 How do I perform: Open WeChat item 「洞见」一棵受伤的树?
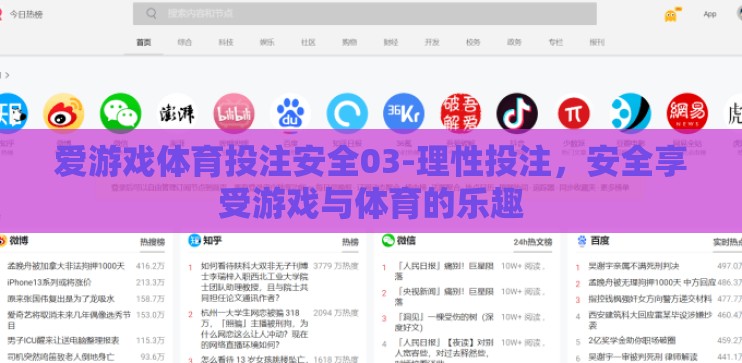coord(443,322)
